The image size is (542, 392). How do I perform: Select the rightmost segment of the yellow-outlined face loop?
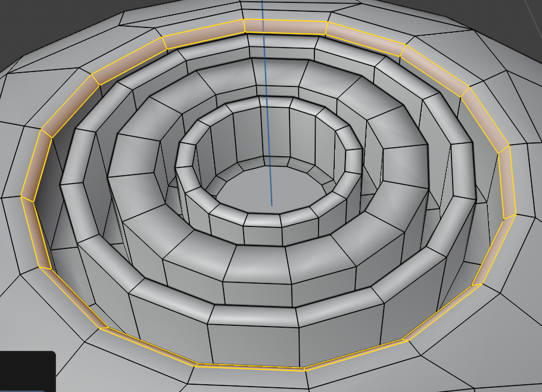pyautogui.click(x=506, y=182)
